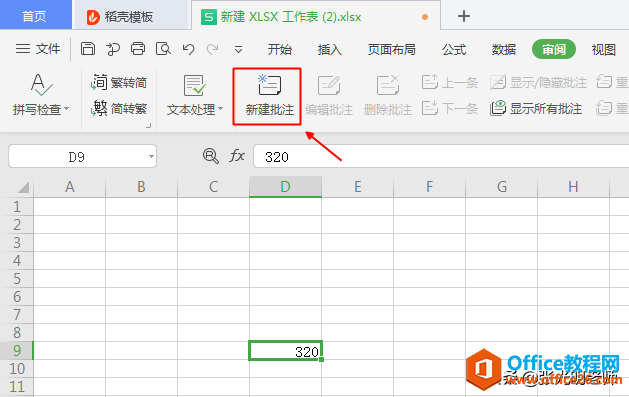Image resolution: width=629 pixels, height=397 pixels.
Task: Select column A header
Action: pos(70,187)
